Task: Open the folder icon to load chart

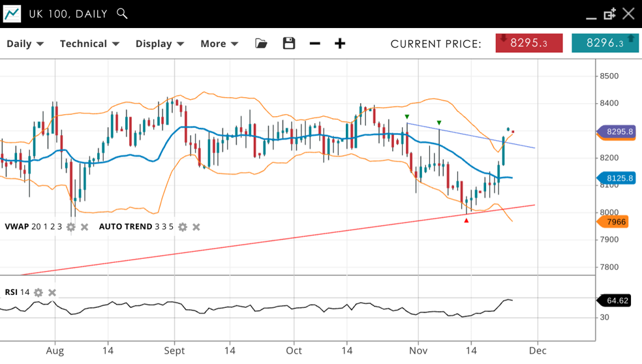Action: click(261, 44)
